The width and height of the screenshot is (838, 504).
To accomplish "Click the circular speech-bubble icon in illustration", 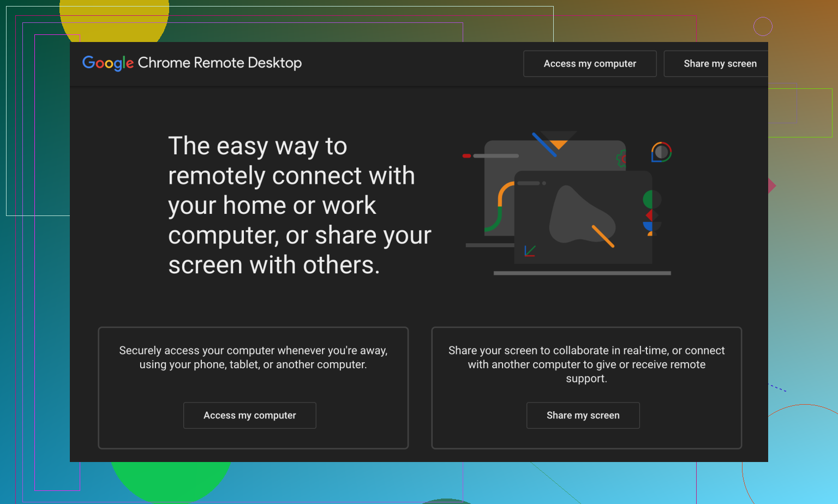I will coord(661,152).
